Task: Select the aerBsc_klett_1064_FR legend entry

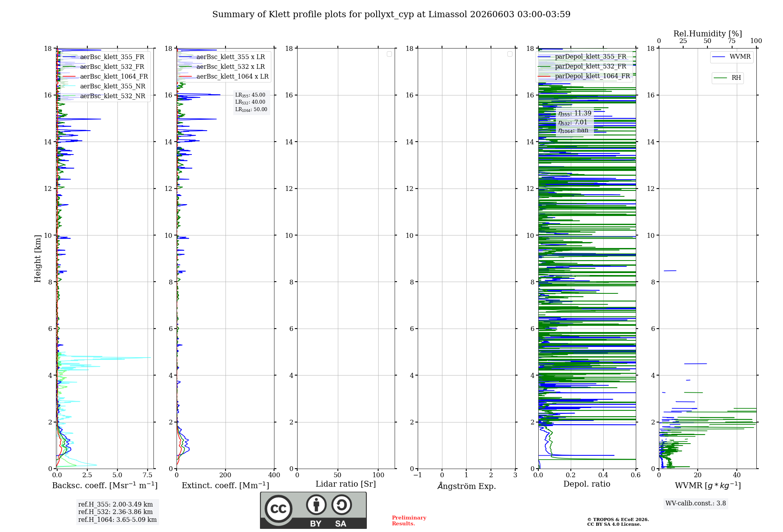Action: pyautogui.click(x=106, y=77)
